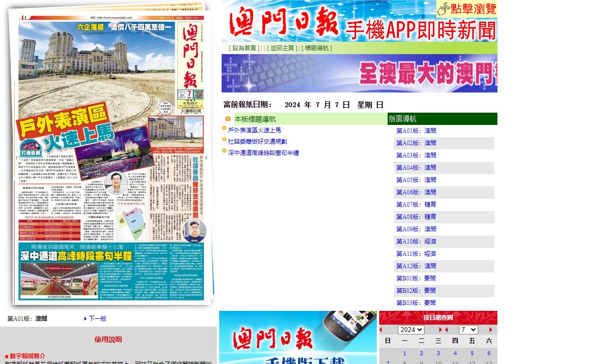The image size is (591, 364).
Task: Click the 返回主頁 link
Action: point(282,48)
